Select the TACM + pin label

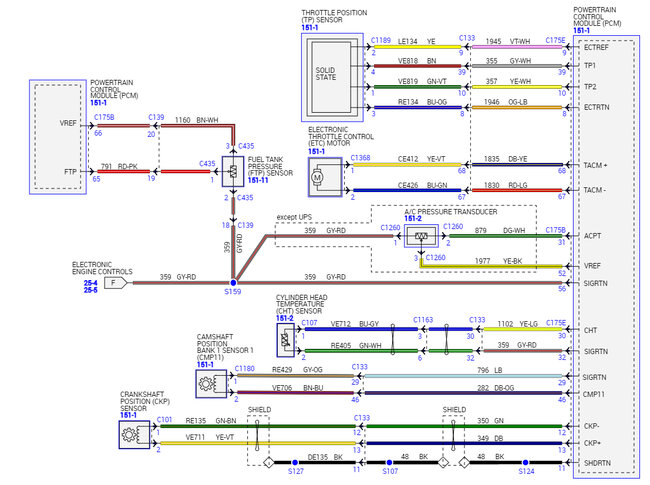click(595, 165)
